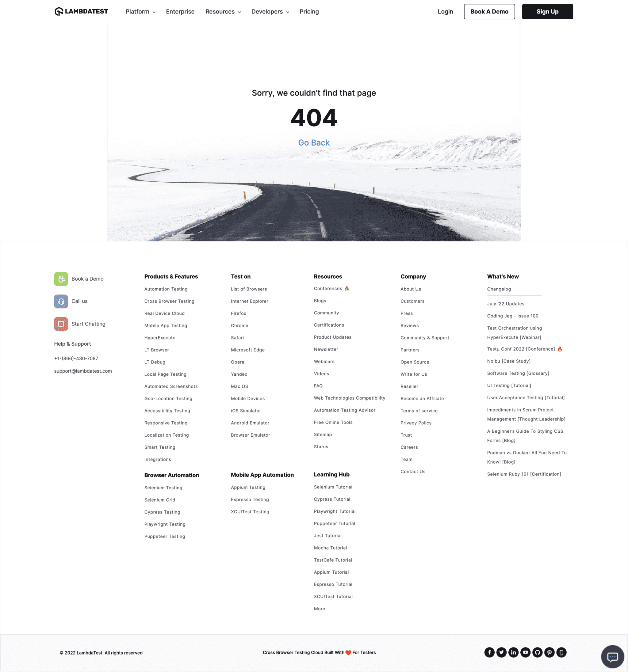Select the Enterprise menu item
The height and width of the screenshot is (672, 628).
[179, 11]
